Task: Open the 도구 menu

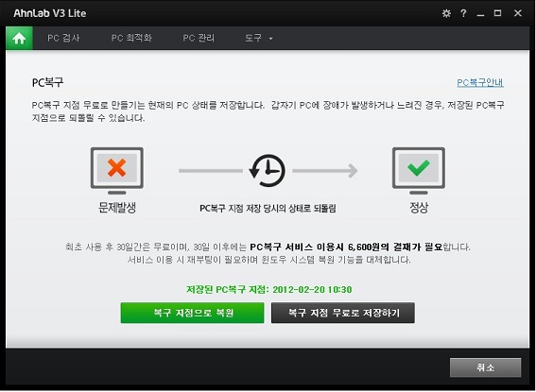Action: coord(259,38)
